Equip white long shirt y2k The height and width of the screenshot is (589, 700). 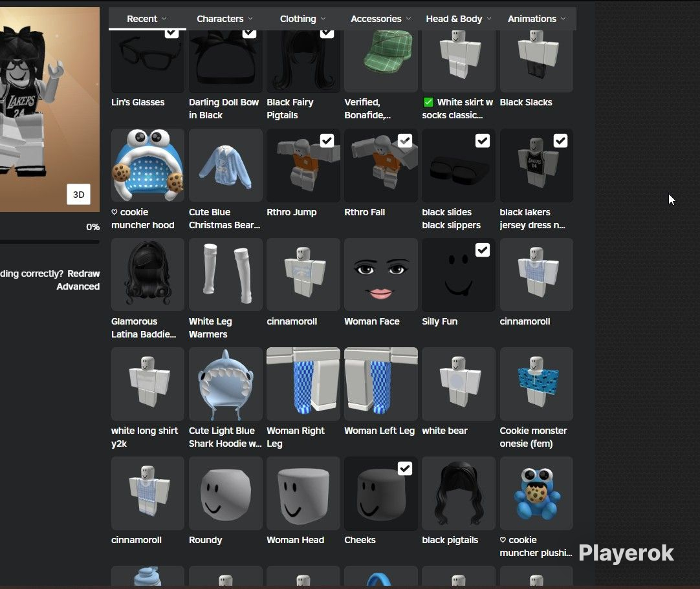click(148, 384)
